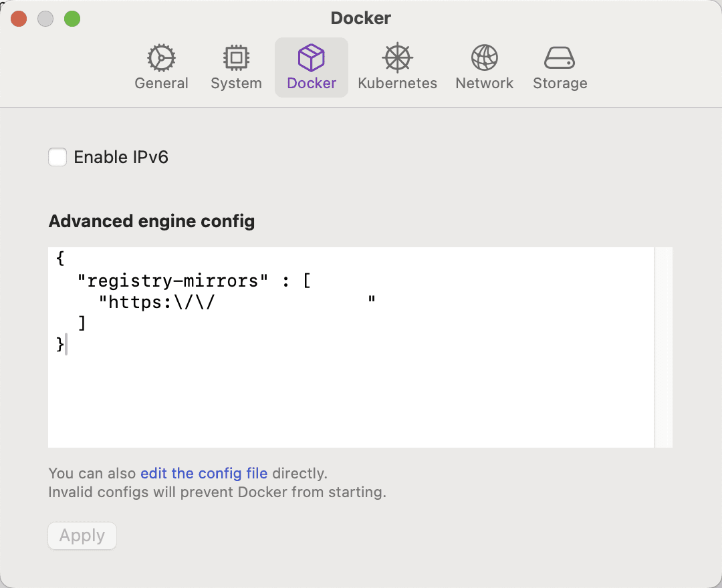Open the General settings gear icon
722x588 pixels.
[161, 59]
